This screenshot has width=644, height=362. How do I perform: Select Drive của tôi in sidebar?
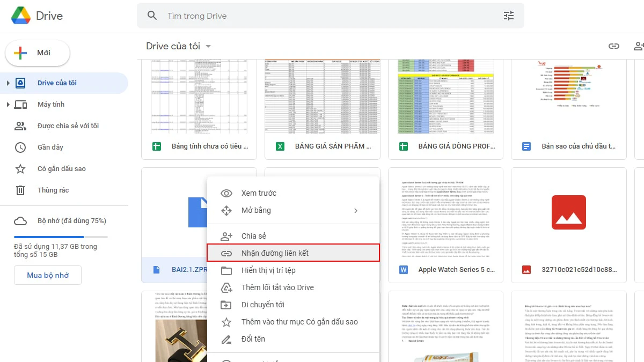[x=64, y=83]
